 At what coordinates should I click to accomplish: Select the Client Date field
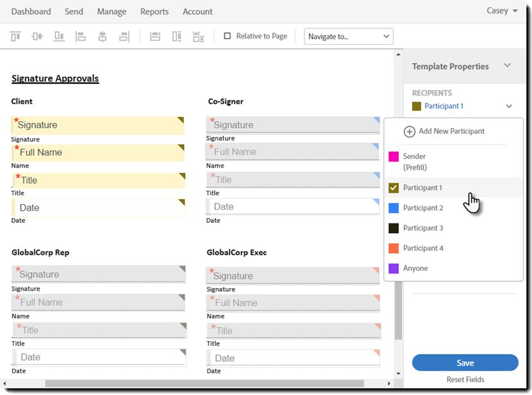(99, 207)
